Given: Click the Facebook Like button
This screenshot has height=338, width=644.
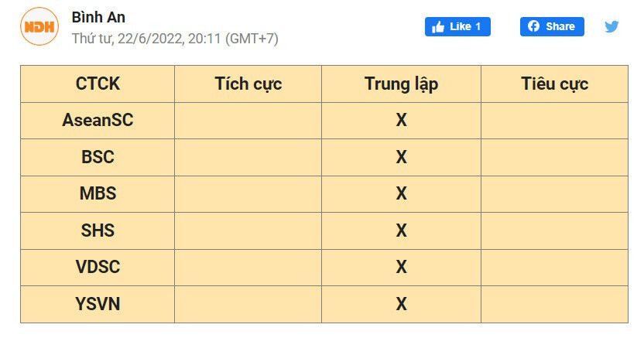Looking at the screenshot, I should pos(457,26).
